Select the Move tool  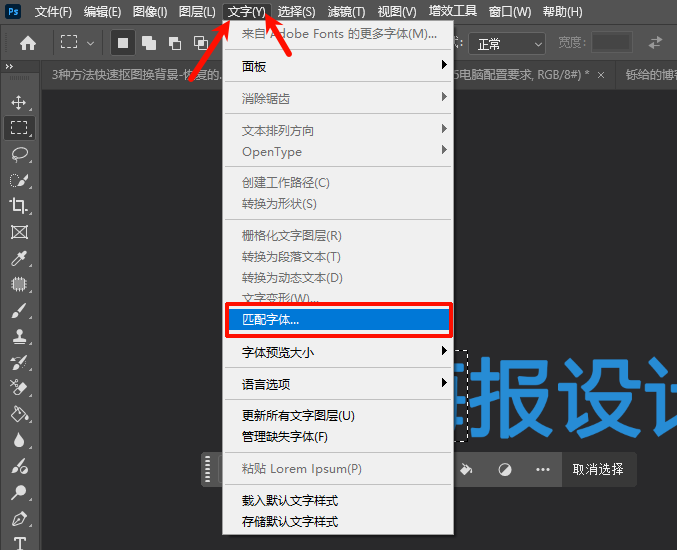(19, 102)
